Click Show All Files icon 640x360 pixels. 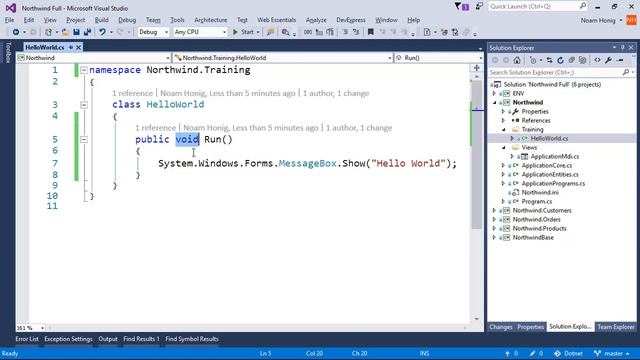coord(582,60)
